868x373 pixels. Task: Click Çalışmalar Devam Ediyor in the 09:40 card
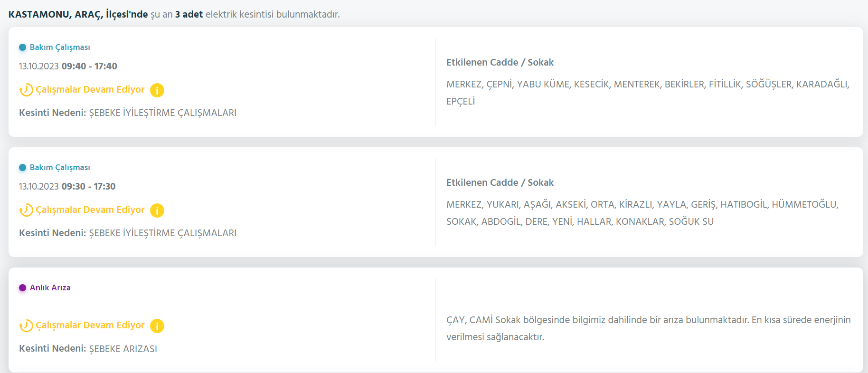[90, 89]
